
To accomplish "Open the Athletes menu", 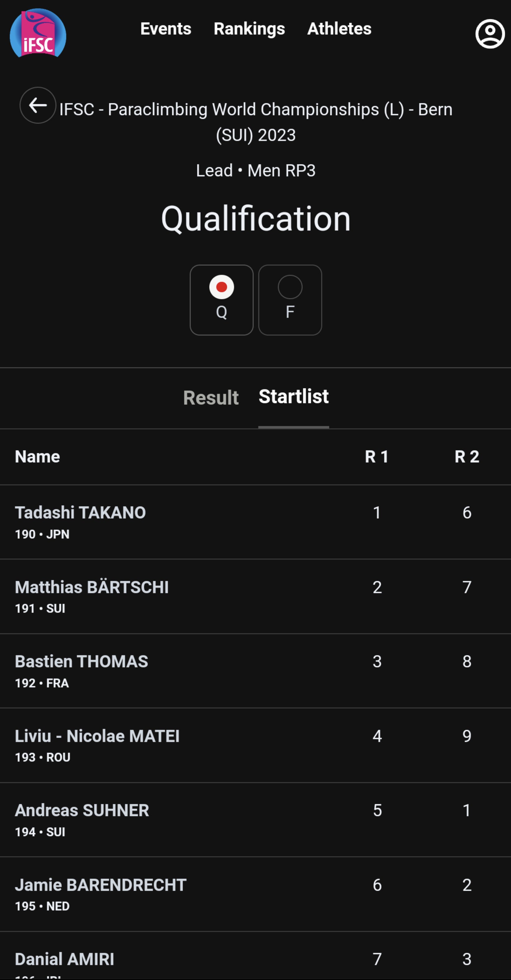I will click(339, 29).
